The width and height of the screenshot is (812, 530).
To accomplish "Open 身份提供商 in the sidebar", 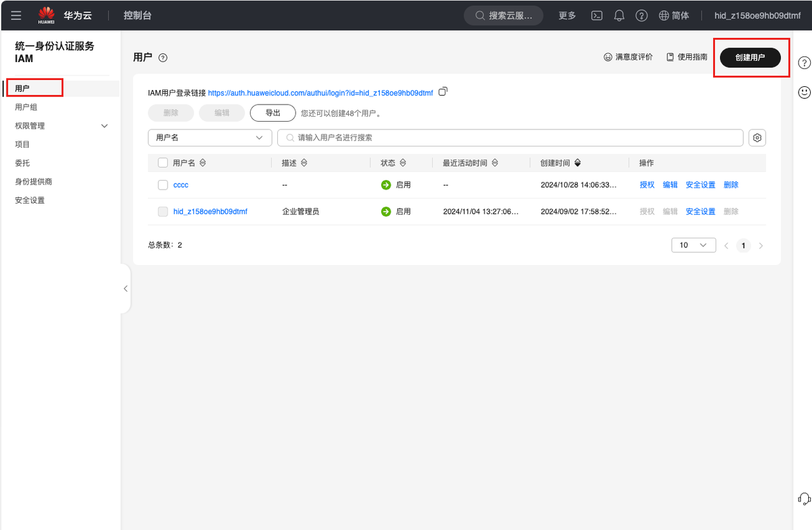I will [x=34, y=182].
